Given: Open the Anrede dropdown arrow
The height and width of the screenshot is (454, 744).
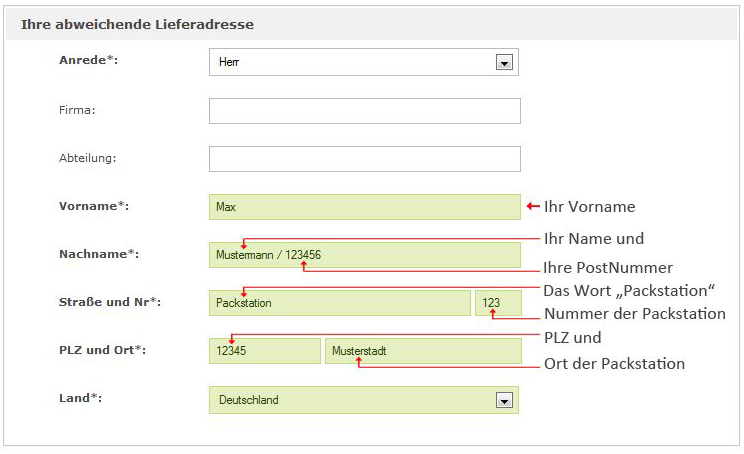Looking at the screenshot, I should point(504,63).
